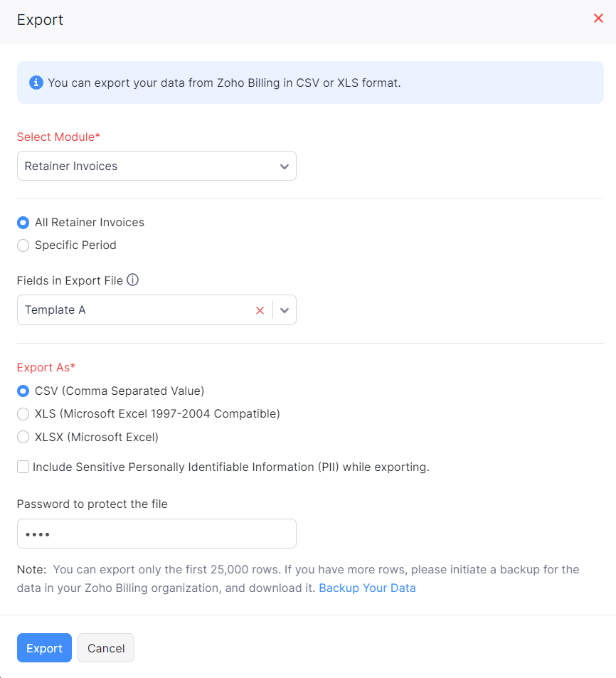The width and height of the screenshot is (616, 678).
Task: Click the Export dialog title
Action: point(40,20)
